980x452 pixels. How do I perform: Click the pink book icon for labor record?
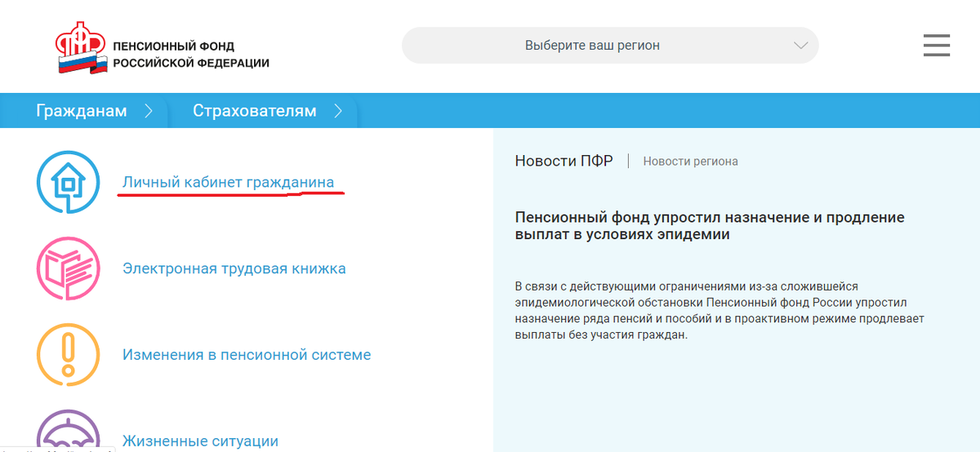[x=69, y=268]
